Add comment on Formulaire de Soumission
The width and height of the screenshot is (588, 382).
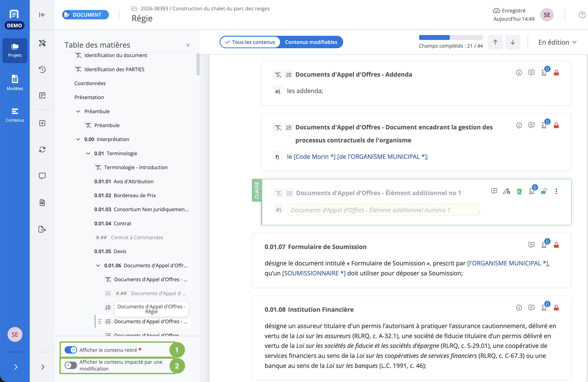[531, 245]
